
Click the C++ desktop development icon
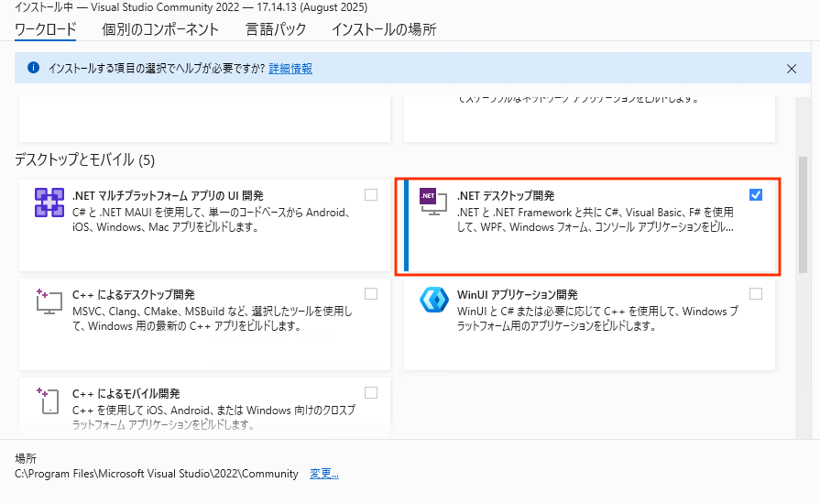[49, 301]
